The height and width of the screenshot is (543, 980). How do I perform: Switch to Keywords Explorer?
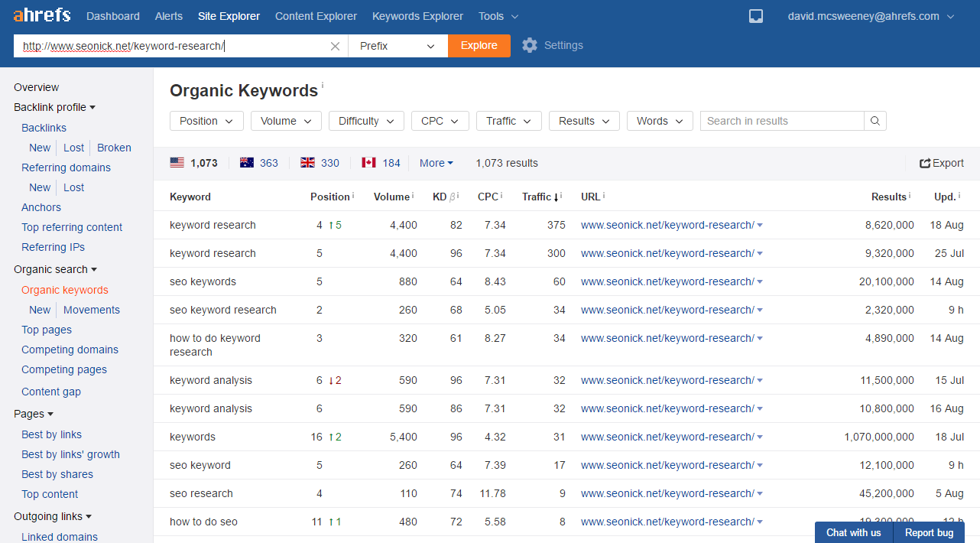point(417,16)
